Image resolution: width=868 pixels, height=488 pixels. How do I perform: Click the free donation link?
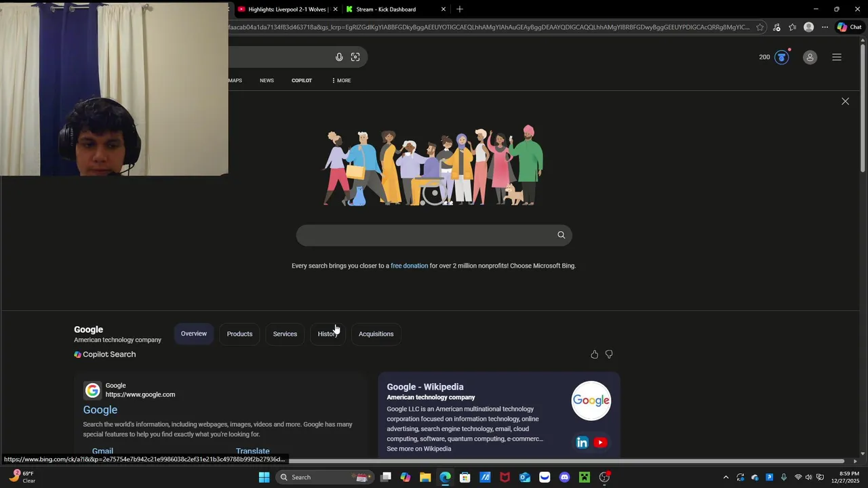pos(409,266)
